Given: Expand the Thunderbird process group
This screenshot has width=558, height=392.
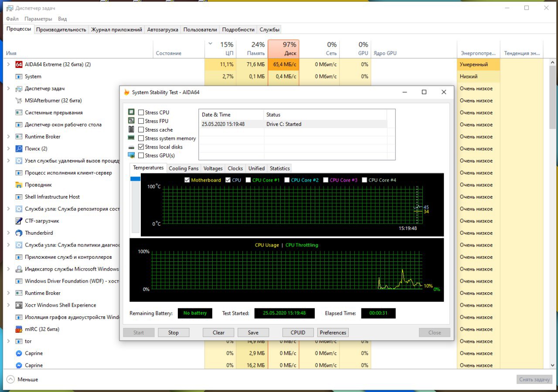Looking at the screenshot, I should coord(8,233).
